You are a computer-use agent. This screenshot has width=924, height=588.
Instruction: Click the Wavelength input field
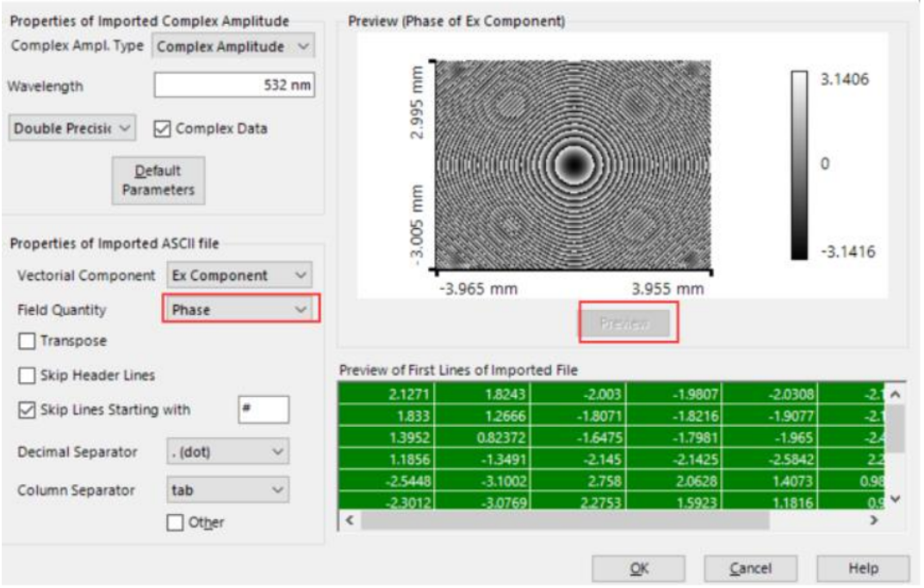click(233, 86)
